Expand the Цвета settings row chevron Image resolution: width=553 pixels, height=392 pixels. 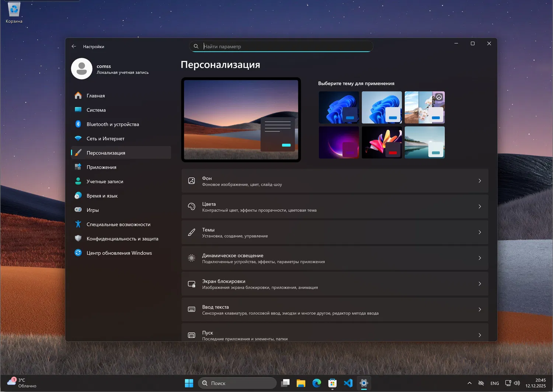point(479,207)
